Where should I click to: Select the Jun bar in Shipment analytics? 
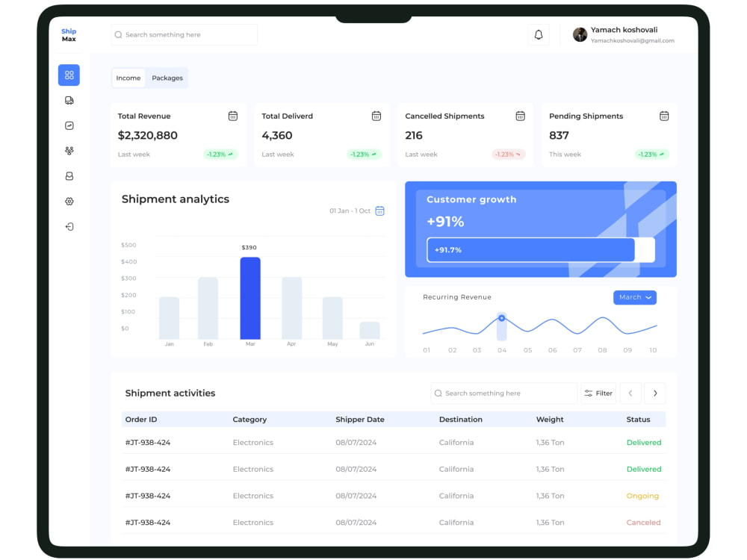tap(370, 331)
